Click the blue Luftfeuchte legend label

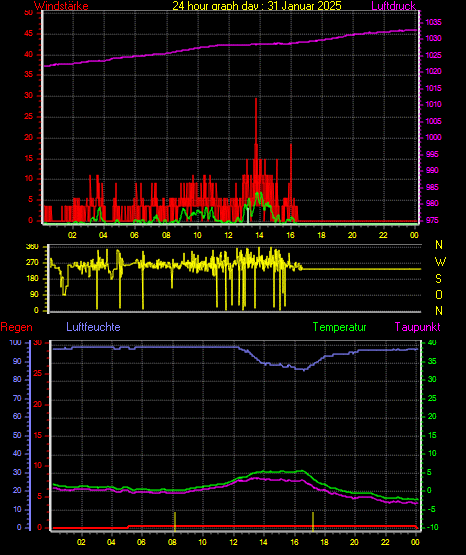click(x=93, y=327)
